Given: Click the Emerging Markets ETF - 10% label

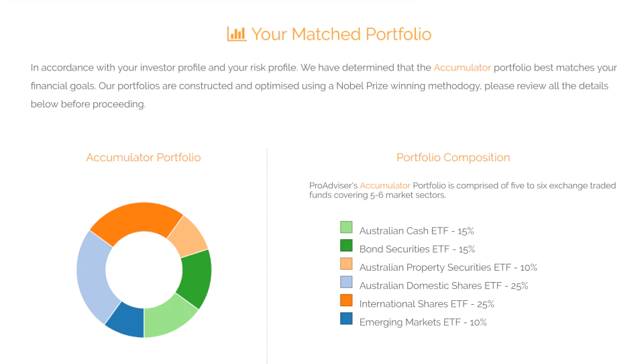Looking at the screenshot, I should 423,322.
